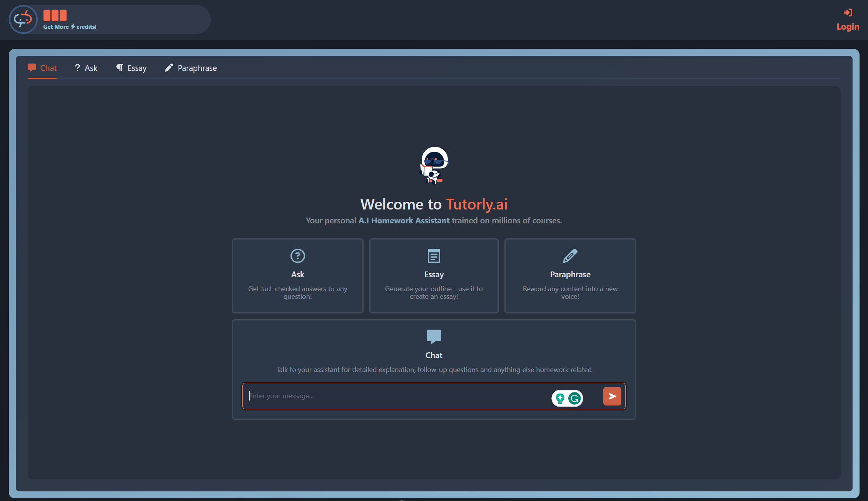
Task: Open the Essay card title
Action: pos(434,275)
